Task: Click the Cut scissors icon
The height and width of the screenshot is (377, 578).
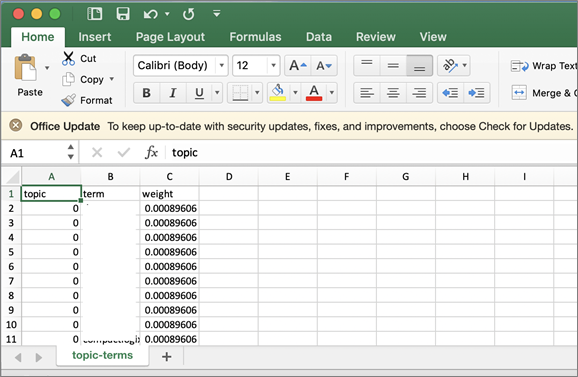Action: tap(68, 59)
